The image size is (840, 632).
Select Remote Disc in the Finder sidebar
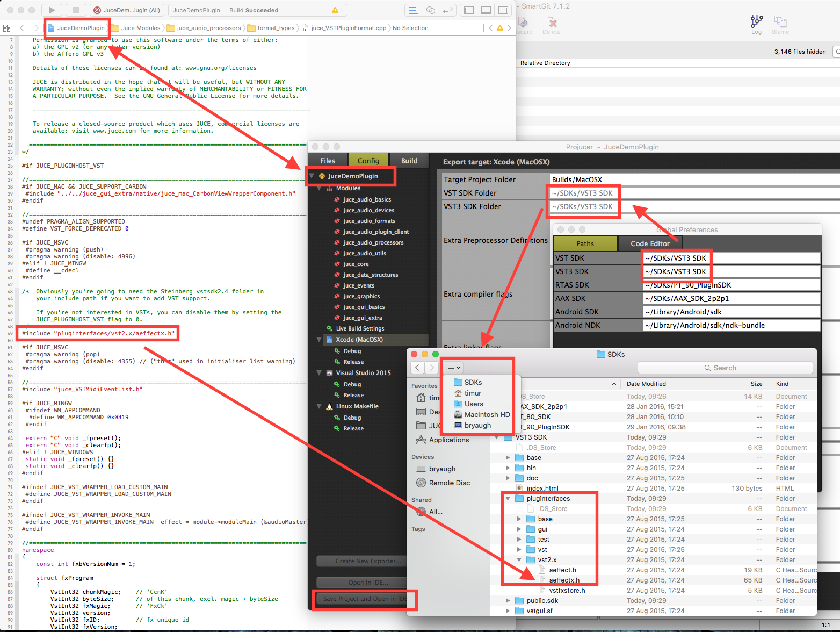click(444, 483)
